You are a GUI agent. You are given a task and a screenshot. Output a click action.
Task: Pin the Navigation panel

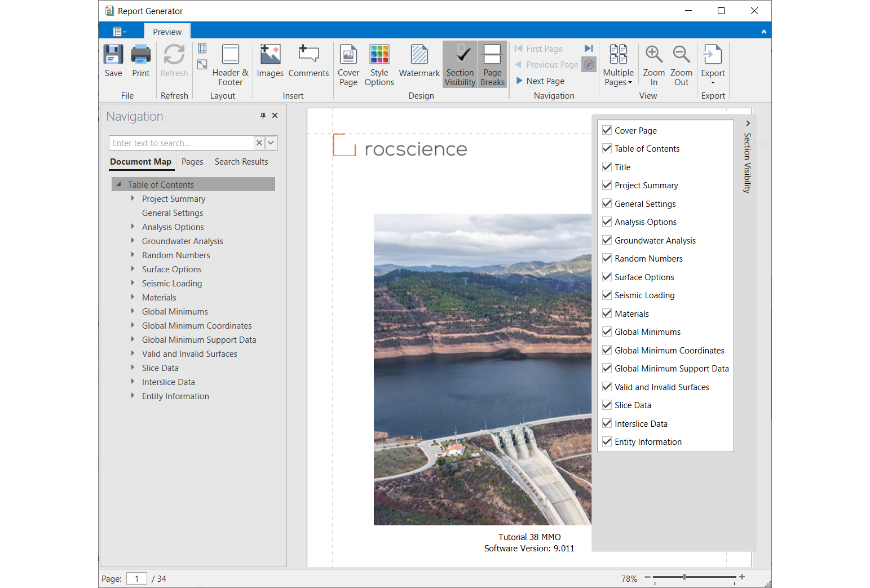coord(263,116)
